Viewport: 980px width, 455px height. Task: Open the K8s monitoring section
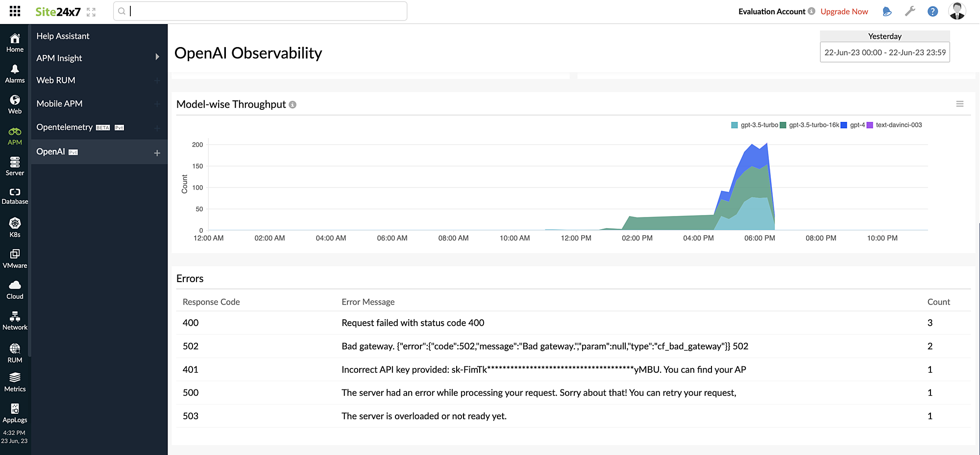click(x=14, y=226)
